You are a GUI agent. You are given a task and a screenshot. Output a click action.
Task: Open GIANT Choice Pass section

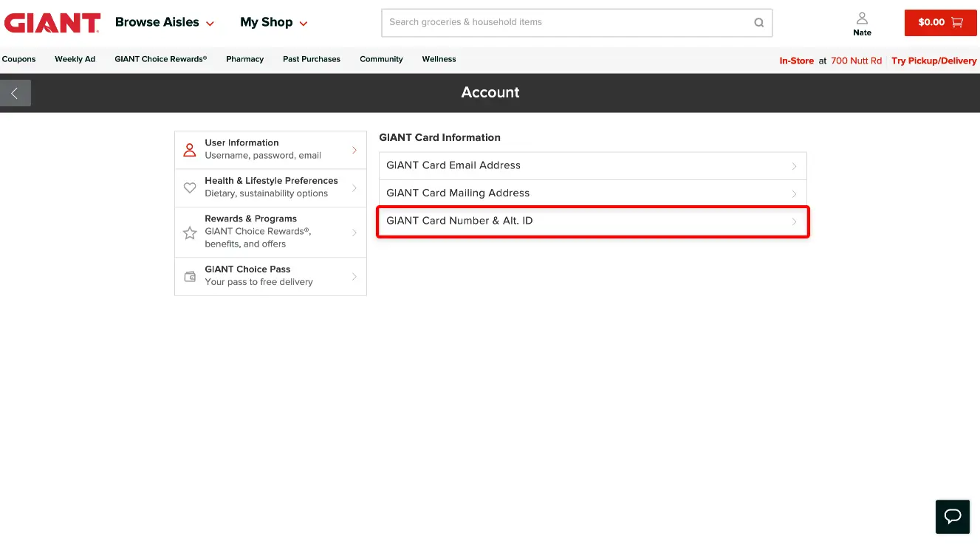(x=270, y=276)
